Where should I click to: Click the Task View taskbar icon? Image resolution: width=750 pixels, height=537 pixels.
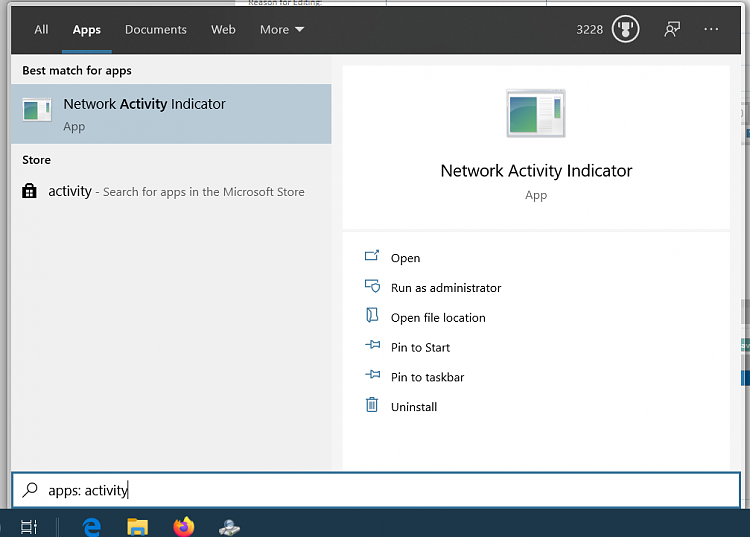click(x=29, y=526)
